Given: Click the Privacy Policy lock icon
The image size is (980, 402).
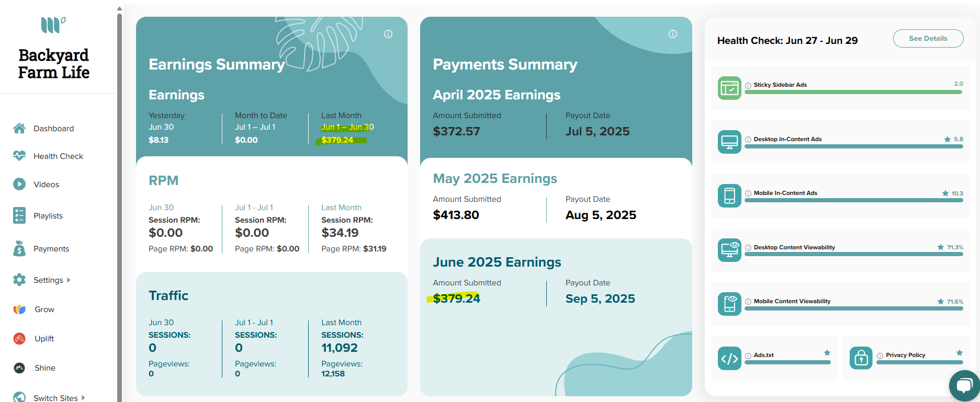Looking at the screenshot, I should pos(861,358).
